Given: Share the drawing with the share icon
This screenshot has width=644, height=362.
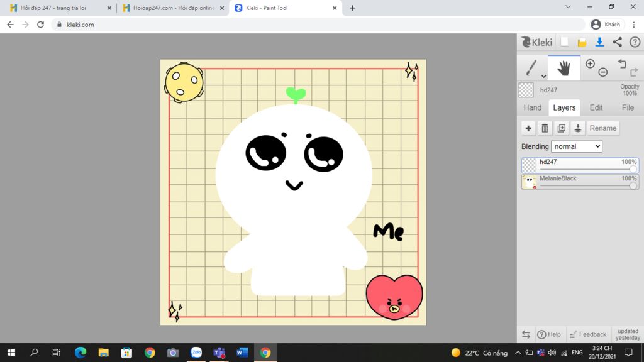Looking at the screenshot, I should pos(618,42).
